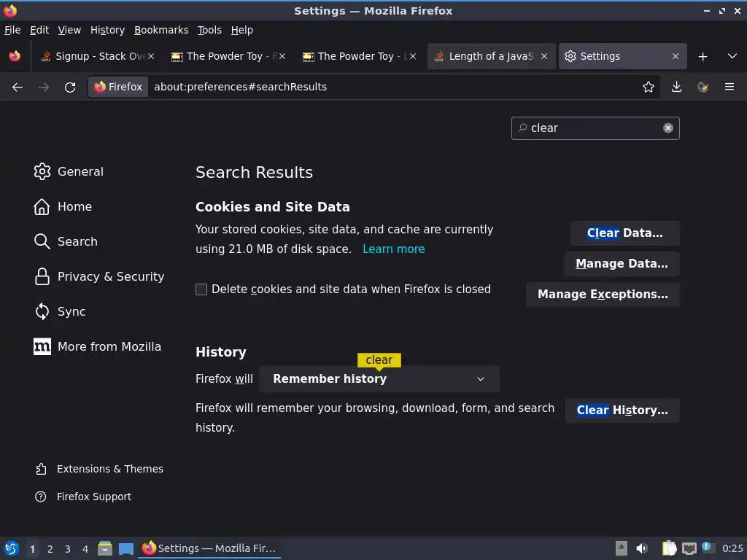Switch to workspace 4
Viewport: 747px width, 560px height.
pyautogui.click(x=85, y=549)
